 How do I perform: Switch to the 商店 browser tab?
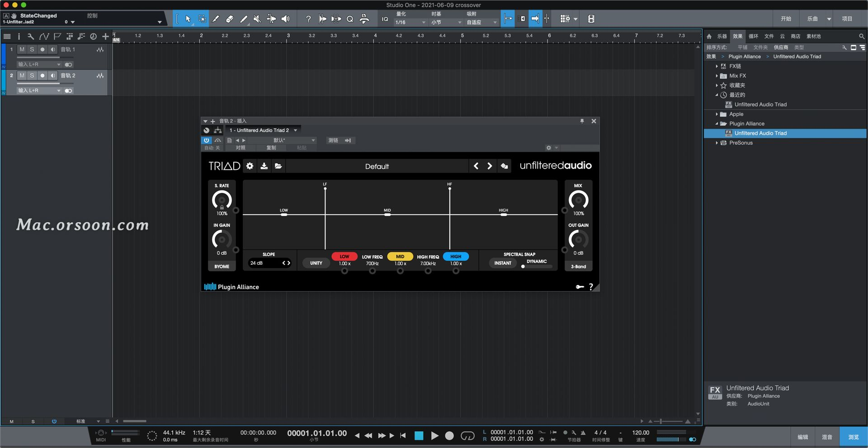(796, 36)
